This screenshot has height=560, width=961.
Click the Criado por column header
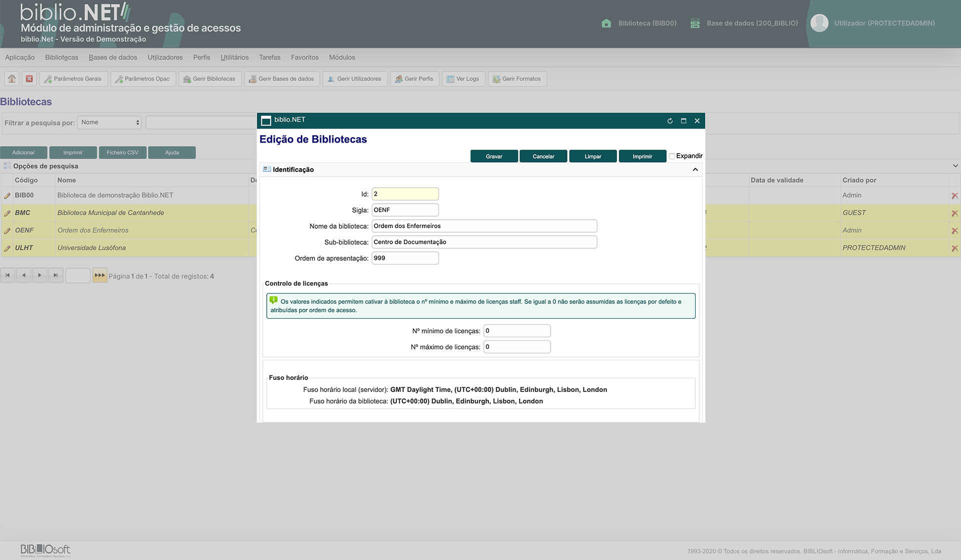pos(859,180)
